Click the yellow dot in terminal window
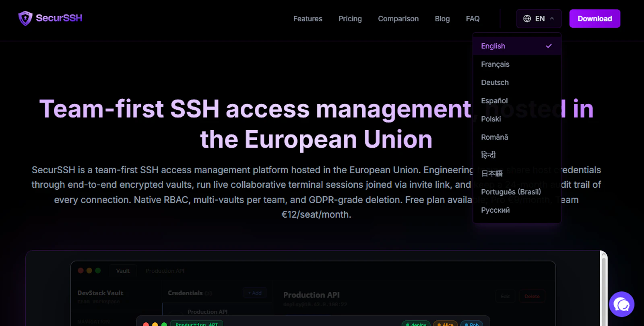Screen dimensions: 644x326 155,324
